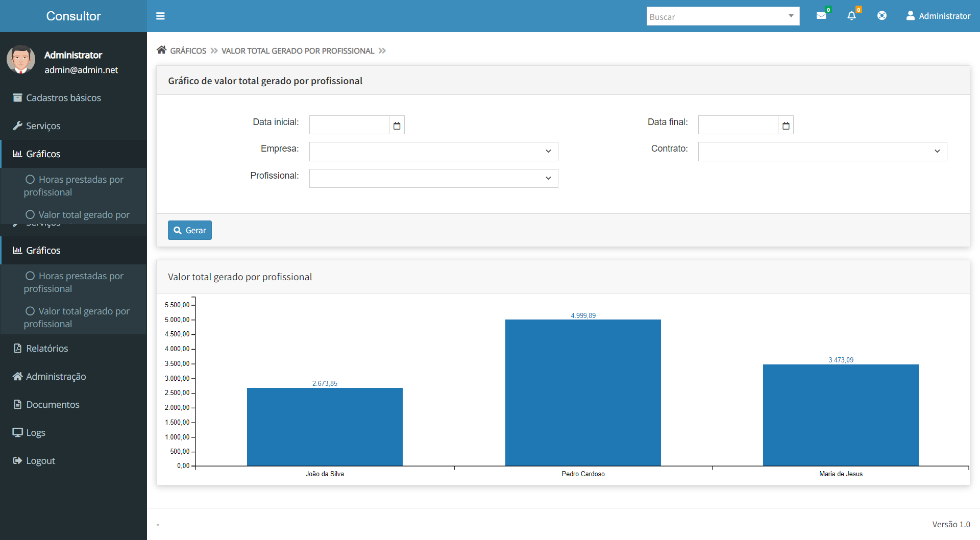Image resolution: width=980 pixels, height=540 pixels.
Task: Click the admin@admin.net email text
Action: 81,70
